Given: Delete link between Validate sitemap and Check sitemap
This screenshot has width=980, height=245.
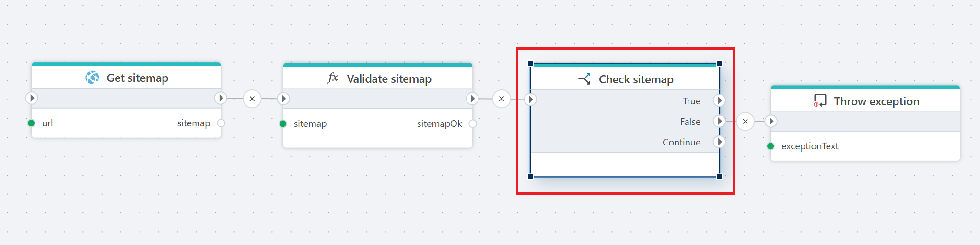Looking at the screenshot, I should point(502,99).
